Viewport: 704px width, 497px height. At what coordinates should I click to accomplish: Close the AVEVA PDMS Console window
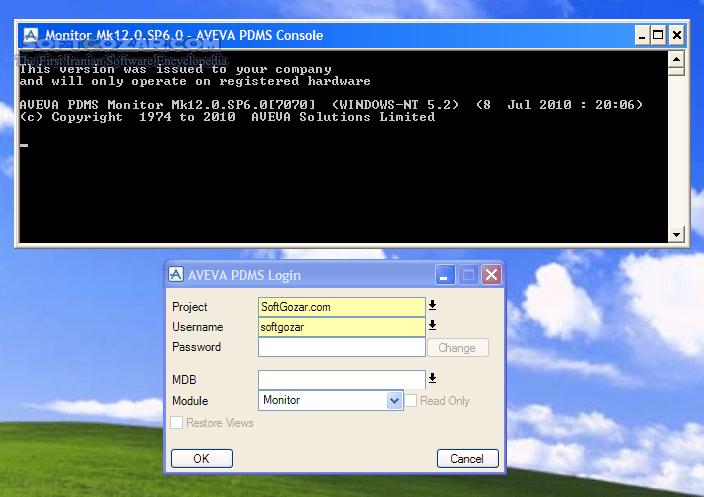tap(678, 35)
